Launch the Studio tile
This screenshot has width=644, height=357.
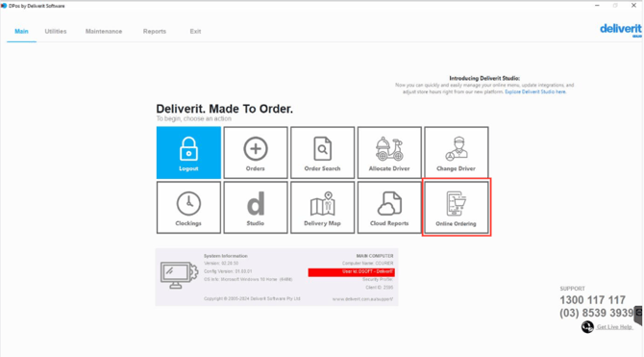[256, 208]
